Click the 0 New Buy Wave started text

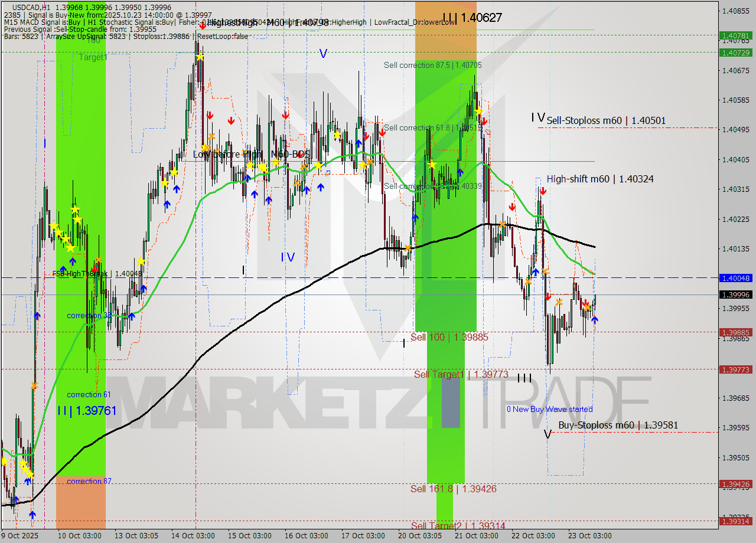[549, 409]
